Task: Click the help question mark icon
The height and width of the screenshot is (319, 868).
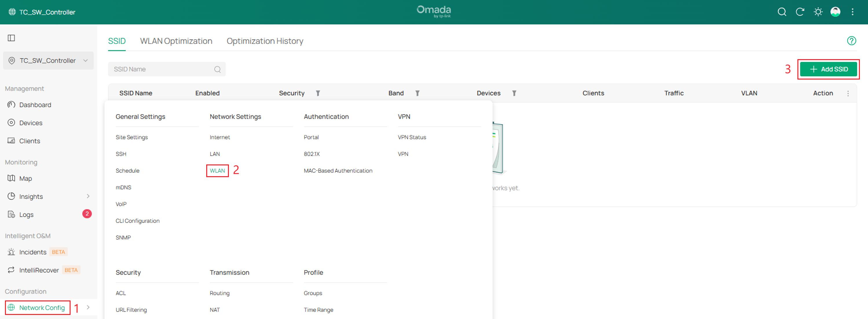Action: click(851, 41)
